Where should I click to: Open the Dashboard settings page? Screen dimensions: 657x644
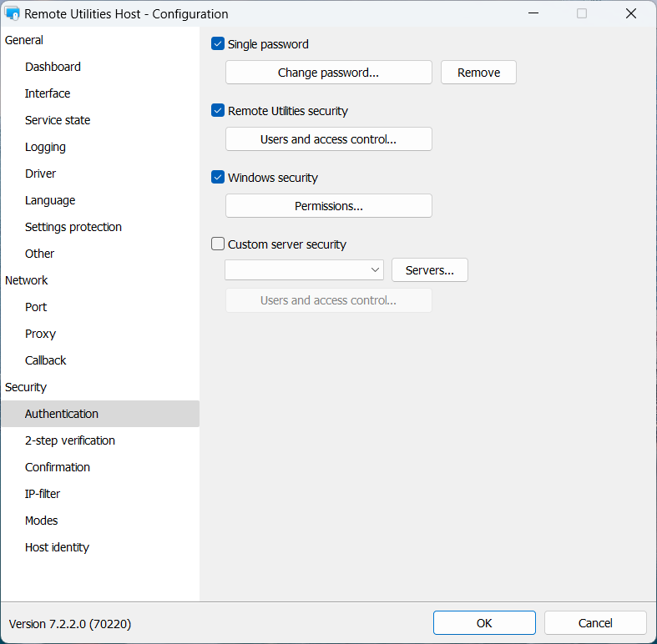coord(53,67)
